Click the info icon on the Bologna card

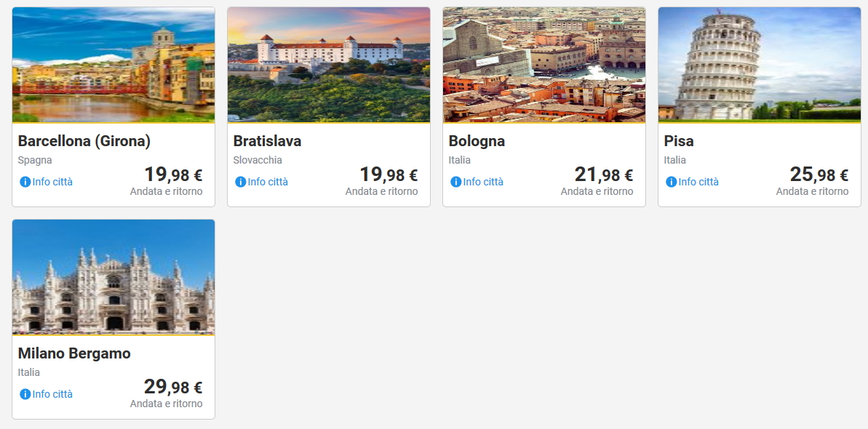click(455, 182)
